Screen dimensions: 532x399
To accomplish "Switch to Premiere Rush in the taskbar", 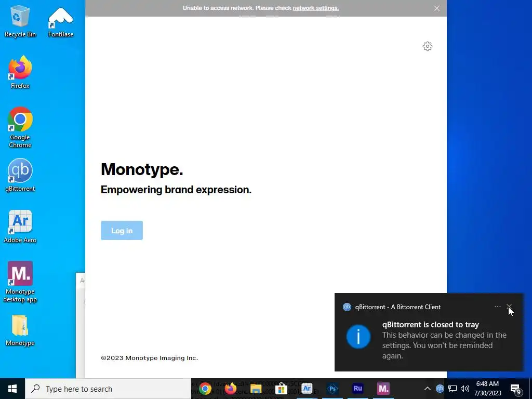I will click(x=357, y=389).
